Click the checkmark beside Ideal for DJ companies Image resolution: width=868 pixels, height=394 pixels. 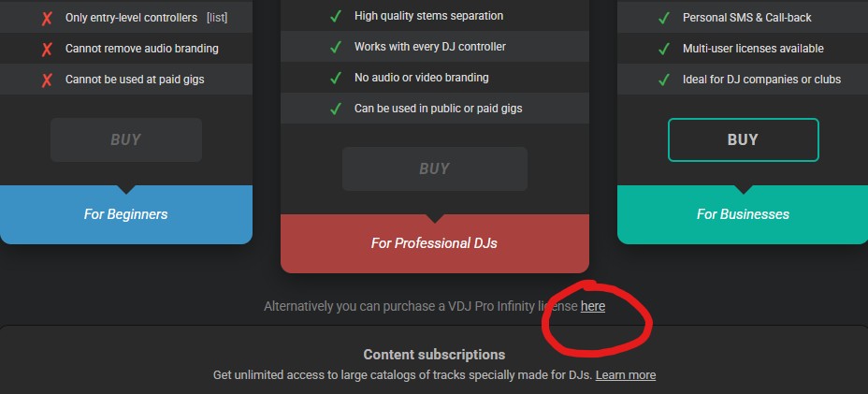(x=664, y=80)
